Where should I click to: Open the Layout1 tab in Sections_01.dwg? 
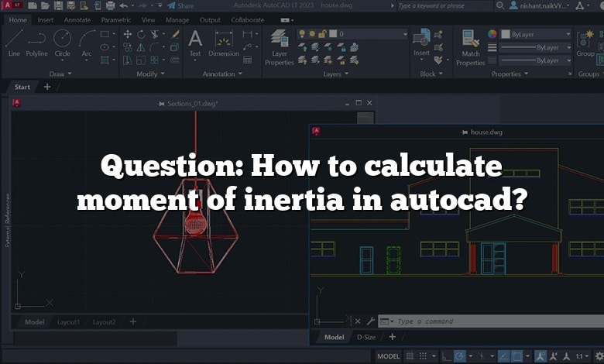point(68,322)
